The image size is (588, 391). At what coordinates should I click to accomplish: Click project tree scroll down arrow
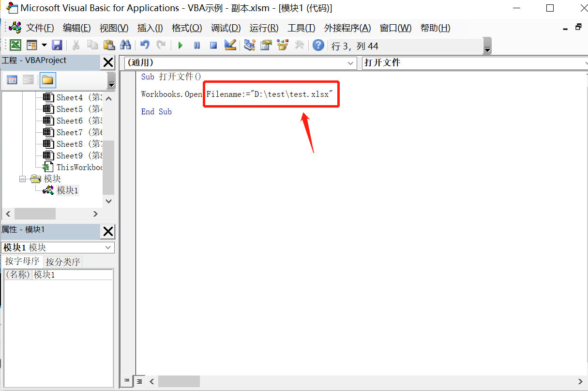(108, 201)
